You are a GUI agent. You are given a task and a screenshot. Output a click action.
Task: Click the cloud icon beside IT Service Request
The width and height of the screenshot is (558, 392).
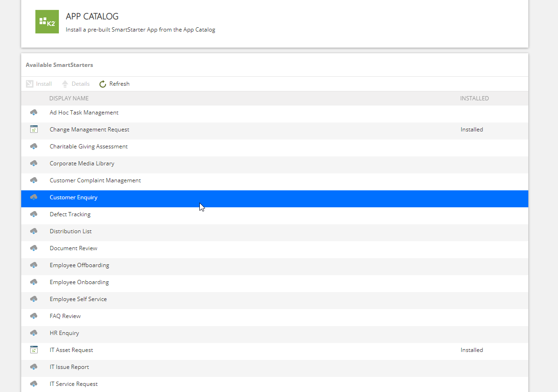34,384
